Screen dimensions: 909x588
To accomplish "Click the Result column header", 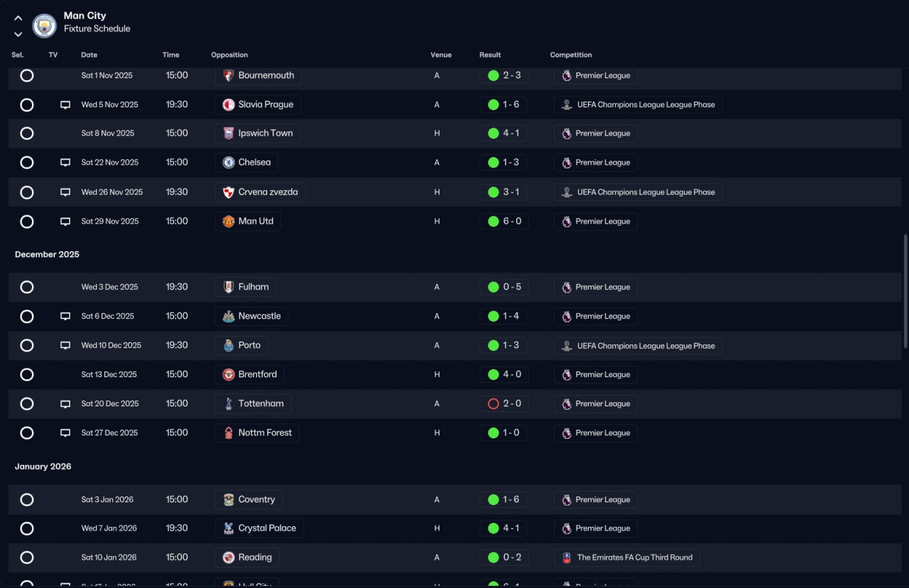I will (490, 55).
